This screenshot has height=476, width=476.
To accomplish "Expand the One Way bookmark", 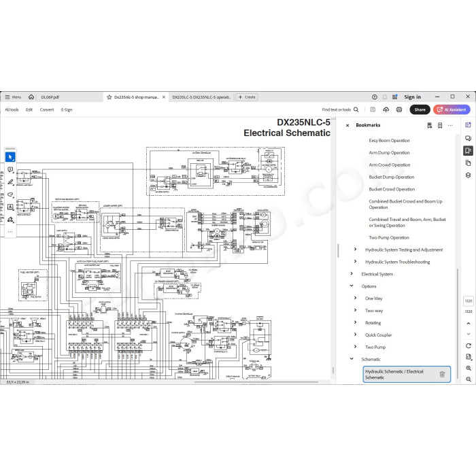I will [355, 298].
